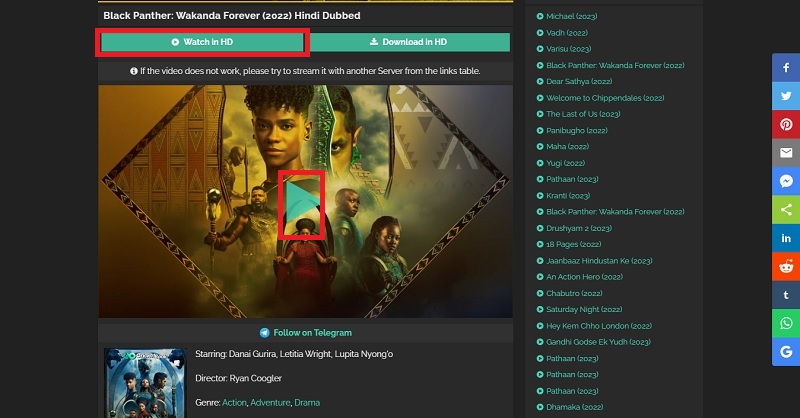The image size is (800, 418).
Task: Click the Watch in HD button
Action: (x=203, y=42)
